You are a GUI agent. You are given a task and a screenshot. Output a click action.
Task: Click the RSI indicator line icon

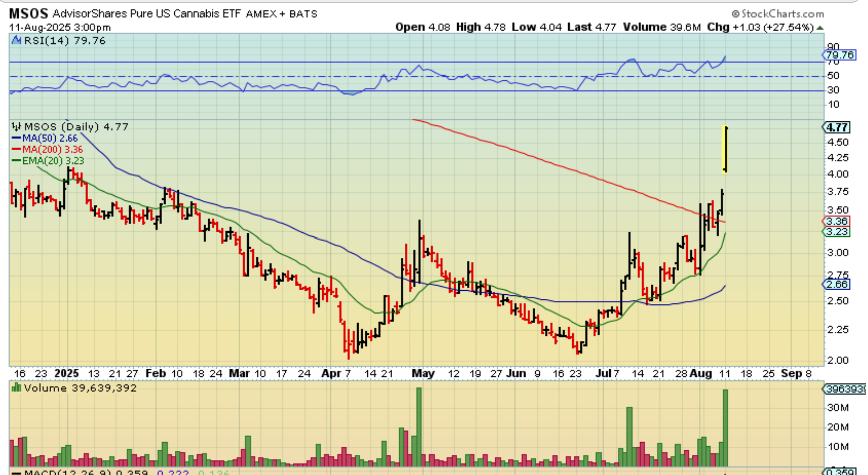pyautogui.click(x=16, y=40)
